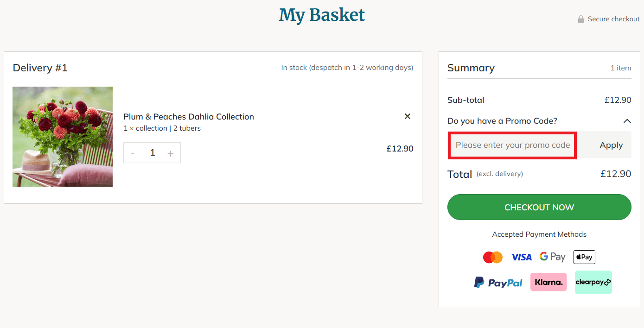Viewport: 644px width, 328px height.
Task: Select the PayPal payment icon
Action: [498, 282]
